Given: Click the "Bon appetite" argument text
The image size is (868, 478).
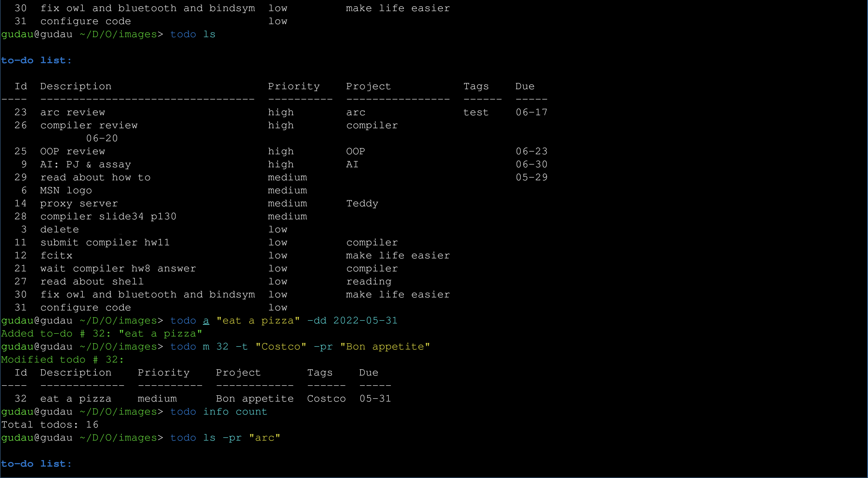Looking at the screenshot, I should click(385, 347).
